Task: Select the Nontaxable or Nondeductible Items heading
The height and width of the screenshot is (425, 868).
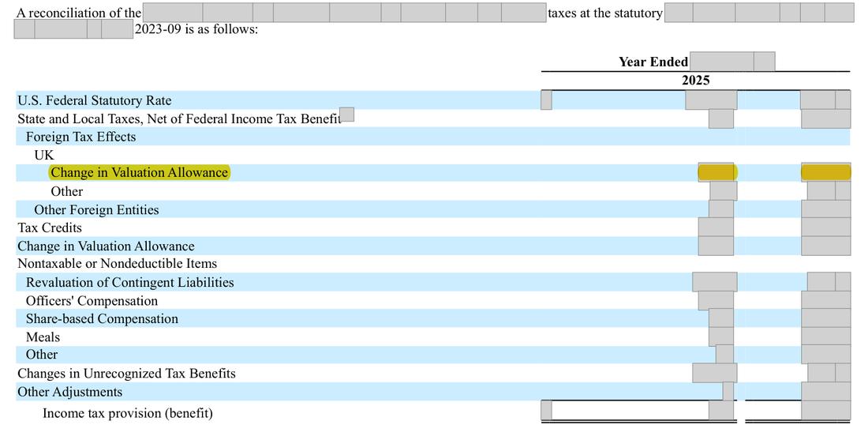Action: click(118, 264)
